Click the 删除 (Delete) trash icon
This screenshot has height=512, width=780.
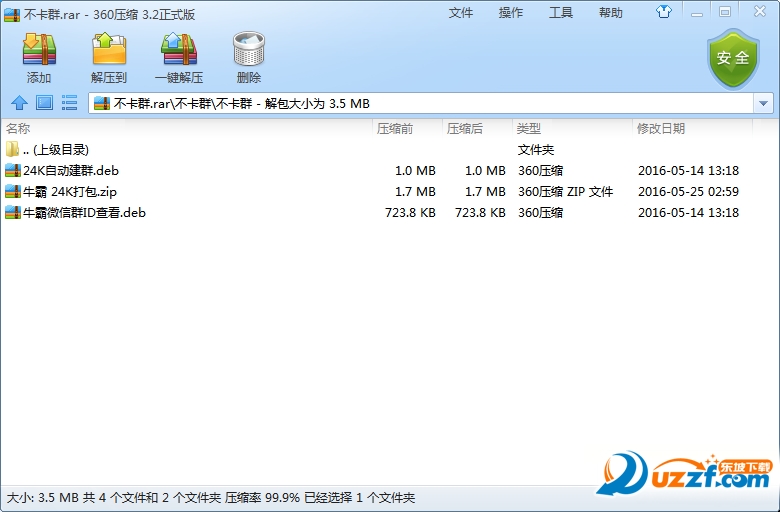coord(249,49)
